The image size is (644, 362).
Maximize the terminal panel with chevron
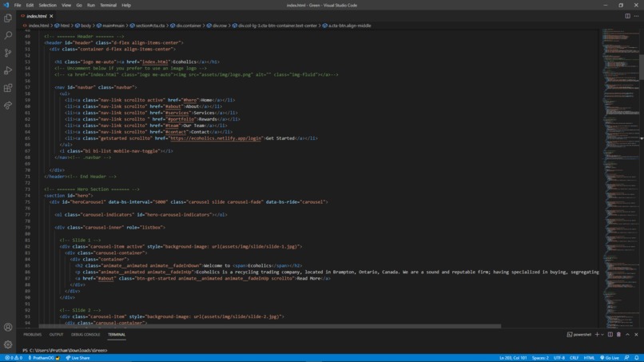627,335
